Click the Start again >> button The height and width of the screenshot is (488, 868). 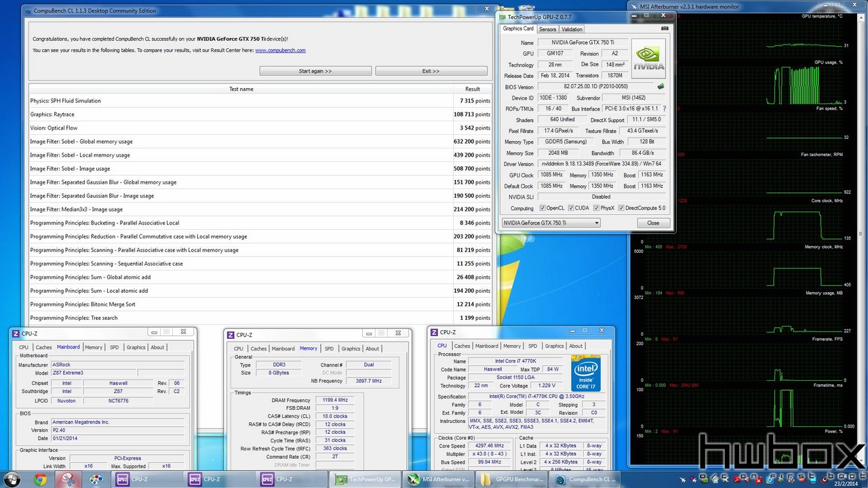tap(315, 71)
